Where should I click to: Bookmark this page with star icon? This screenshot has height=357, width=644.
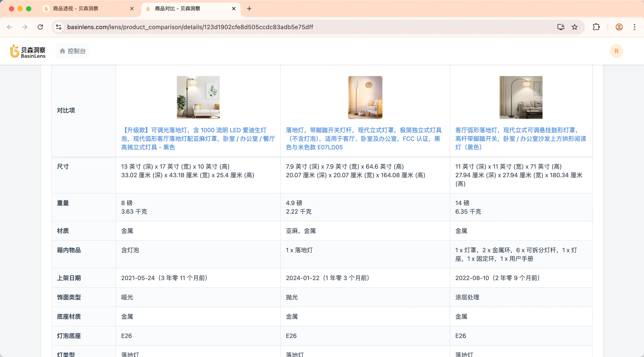[574, 27]
